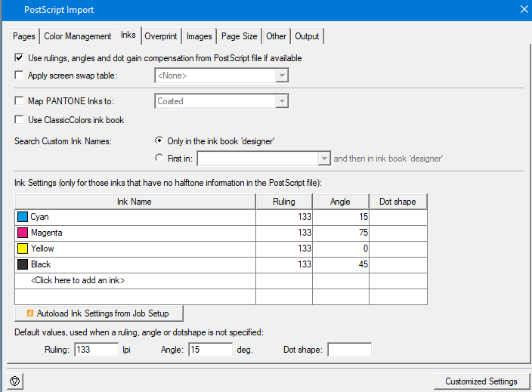Viewport: 532px width, 392px height.
Task: Enable Apply screen swap table checkbox
Action: pyautogui.click(x=19, y=75)
